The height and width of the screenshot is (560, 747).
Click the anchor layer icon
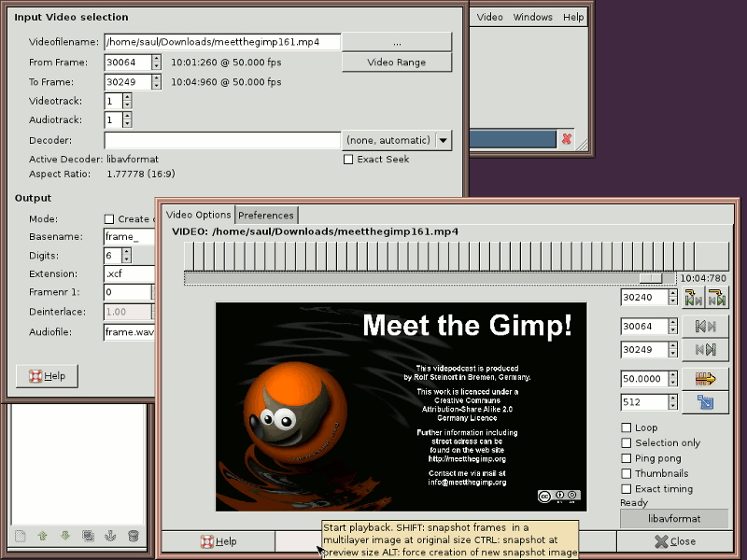pos(110,536)
